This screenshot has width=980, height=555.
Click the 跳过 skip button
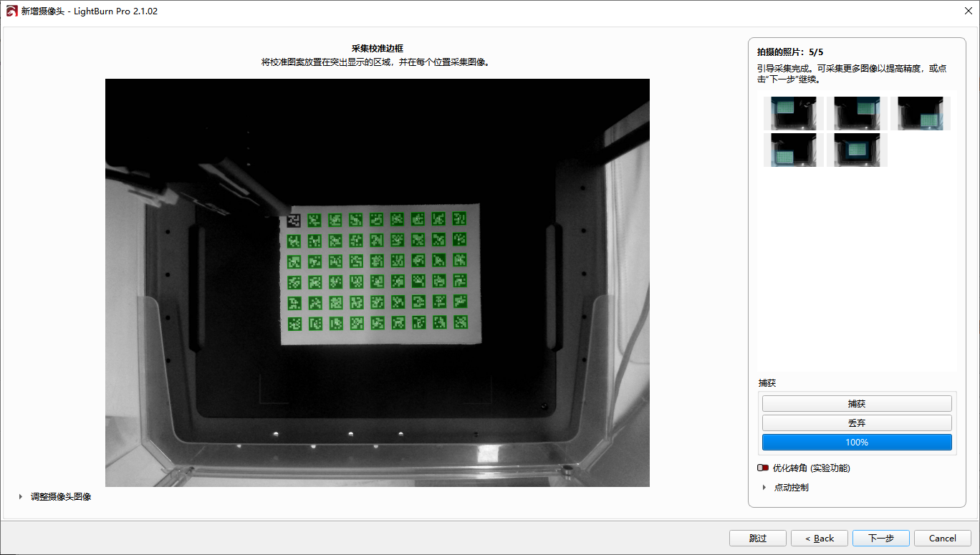[758, 539]
